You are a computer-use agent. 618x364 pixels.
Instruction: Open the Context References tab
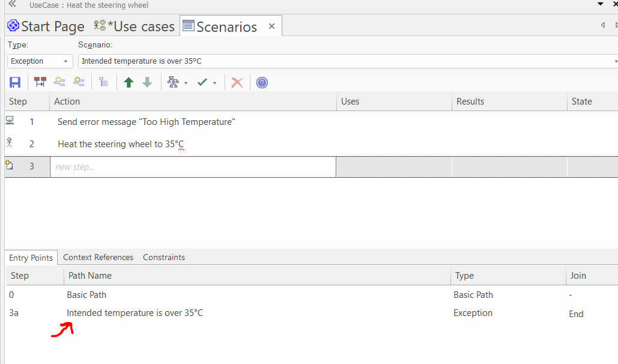[x=98, y=257]
